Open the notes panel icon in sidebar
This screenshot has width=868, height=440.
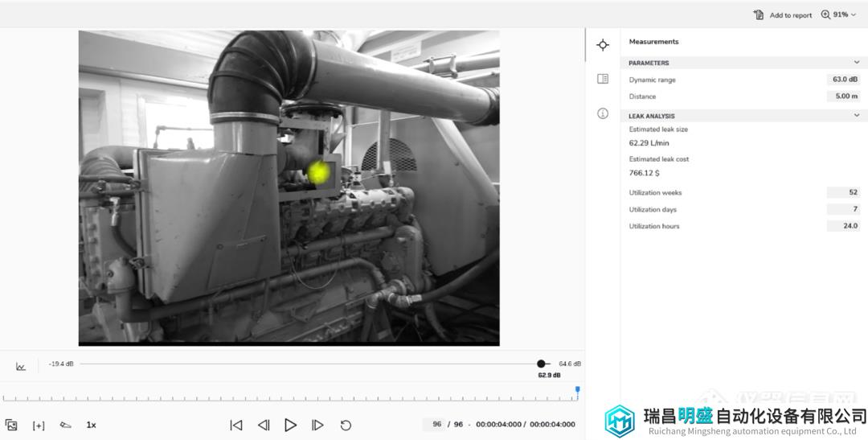click(x=603, y=79)
